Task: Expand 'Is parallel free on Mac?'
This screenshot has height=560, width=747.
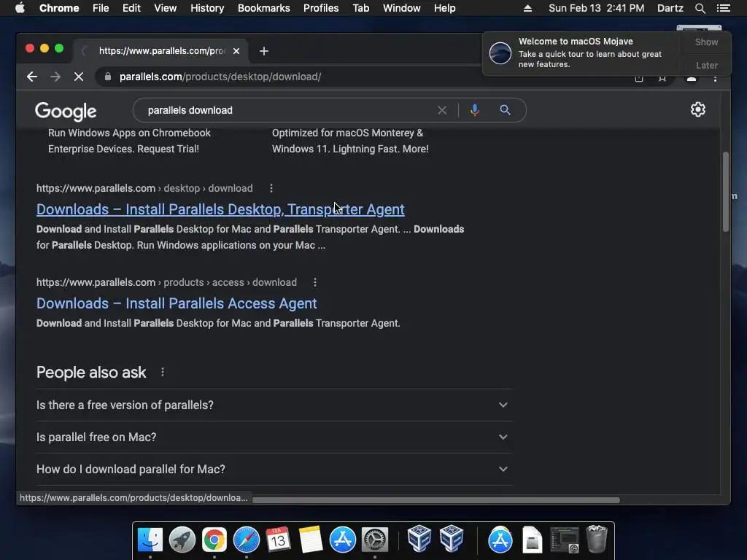Action: click(x=274, y=437)
